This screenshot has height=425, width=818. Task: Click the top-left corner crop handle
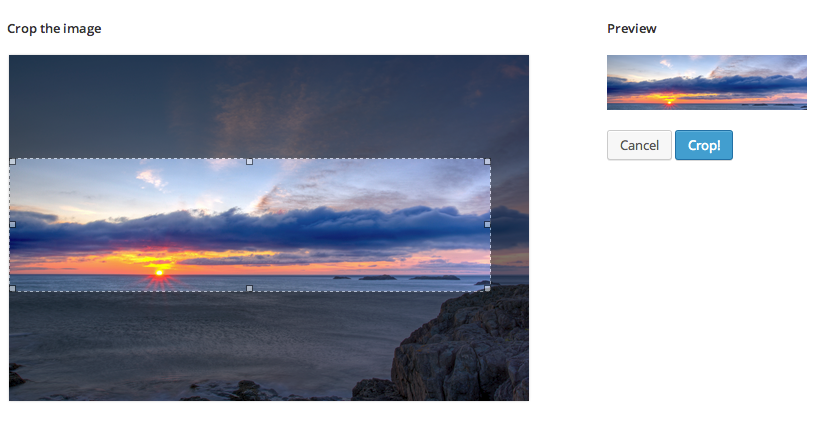[13, 162]
